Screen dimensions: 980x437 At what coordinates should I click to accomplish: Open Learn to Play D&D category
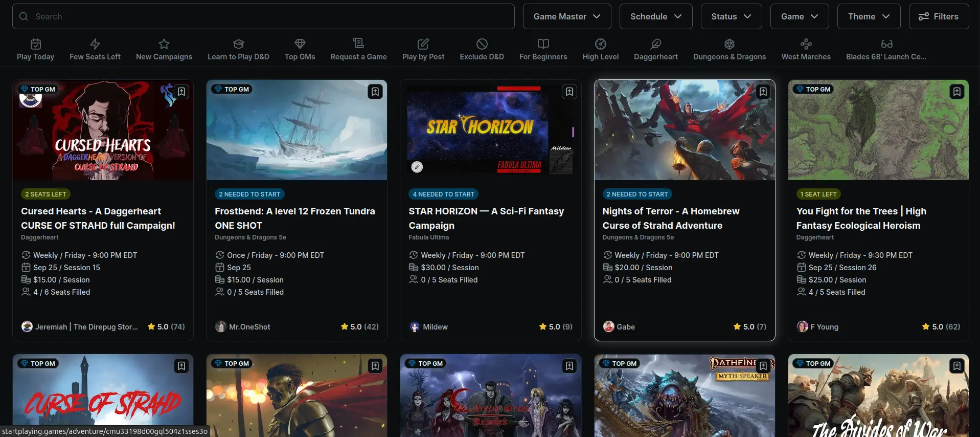coord(238,50)
